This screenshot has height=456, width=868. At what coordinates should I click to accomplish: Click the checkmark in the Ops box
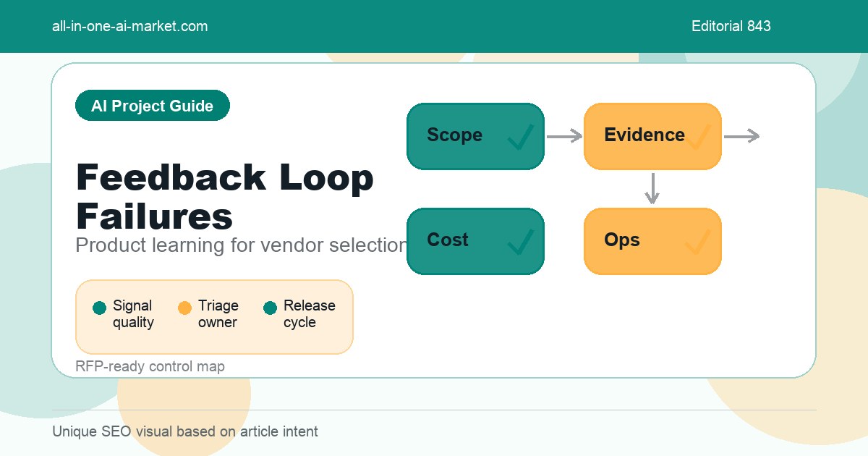pyautogui.click(x=698, y=242)
